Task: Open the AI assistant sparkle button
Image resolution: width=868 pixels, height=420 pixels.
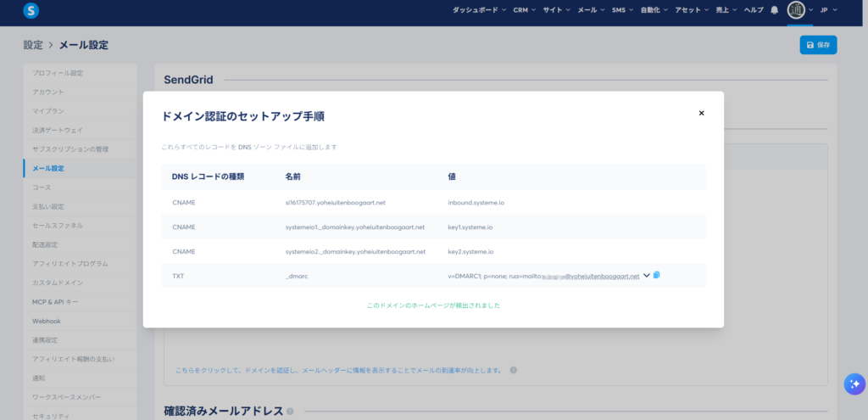Action: click(853, 384)
